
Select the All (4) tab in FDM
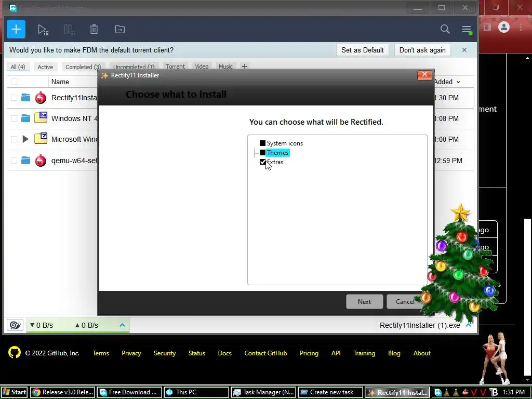[x=18, y=67]
